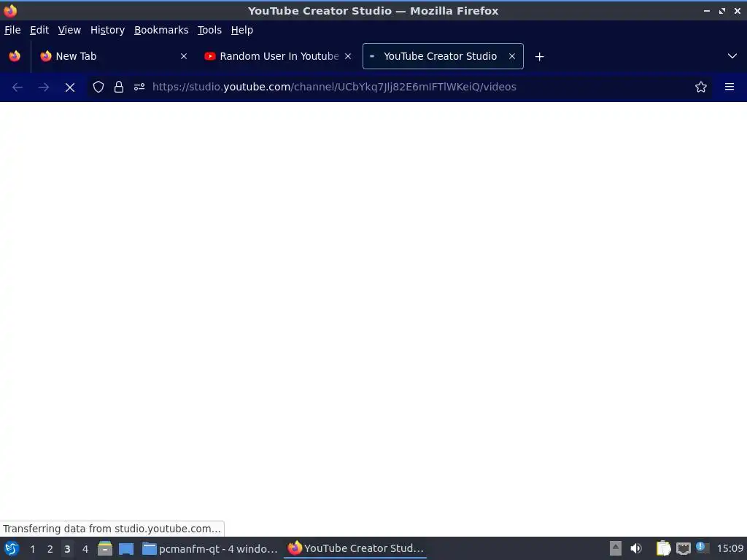This screenshot has width=747, height=560.
Task: Open the volume speaker tray icon
Action: 636,548
